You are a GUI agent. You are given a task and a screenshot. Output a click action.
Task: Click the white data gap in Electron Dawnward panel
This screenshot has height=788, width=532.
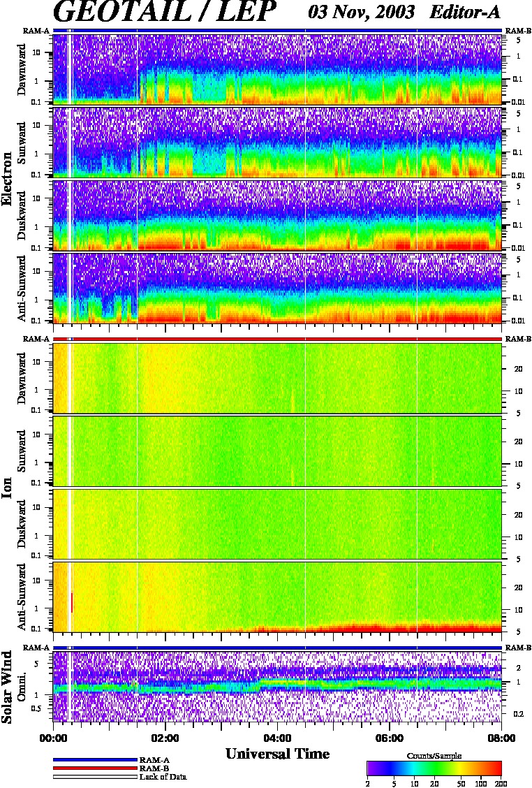coord(68,70)
